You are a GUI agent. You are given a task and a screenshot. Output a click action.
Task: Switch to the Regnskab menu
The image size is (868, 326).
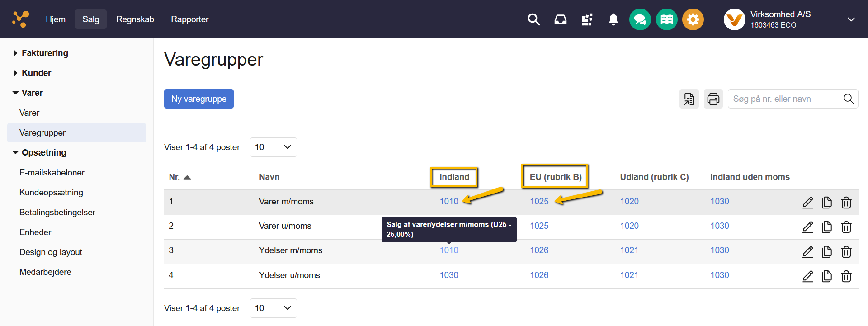[x=135, y=19]
